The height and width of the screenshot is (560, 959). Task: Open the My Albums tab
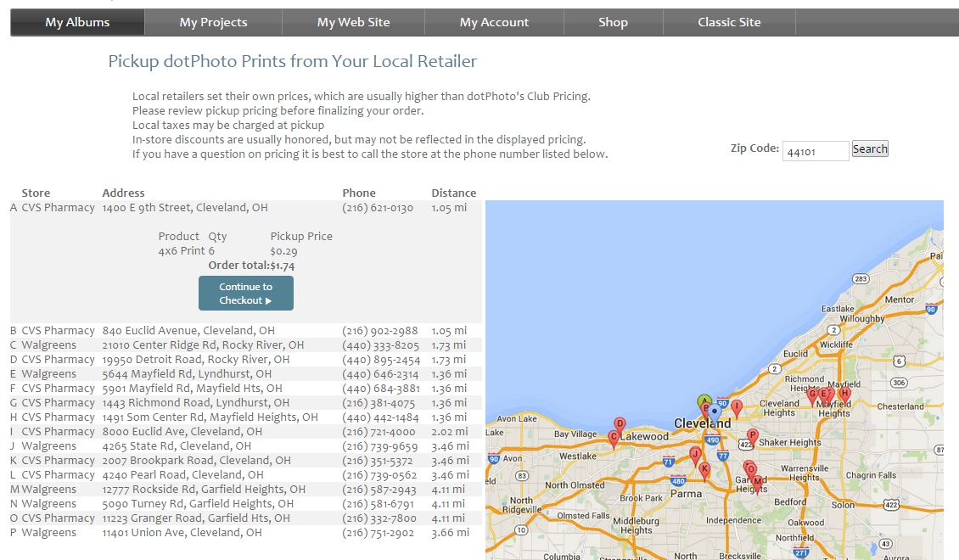[77, 22]
